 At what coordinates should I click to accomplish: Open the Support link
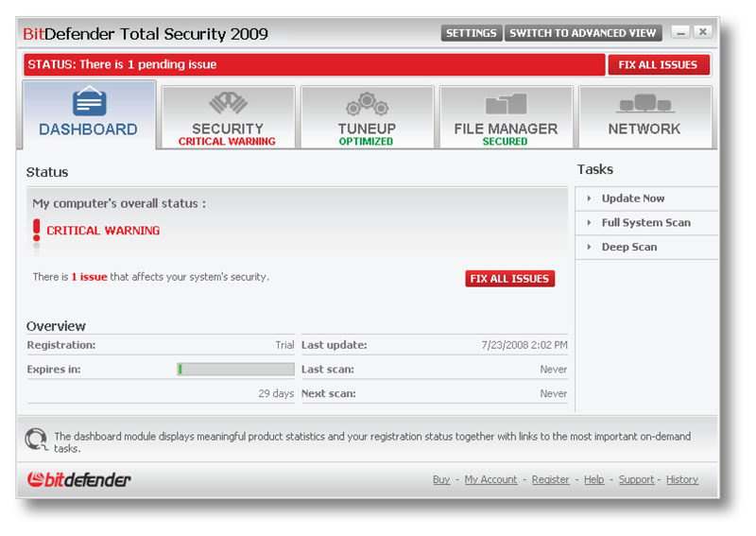[x=636, y=479]
